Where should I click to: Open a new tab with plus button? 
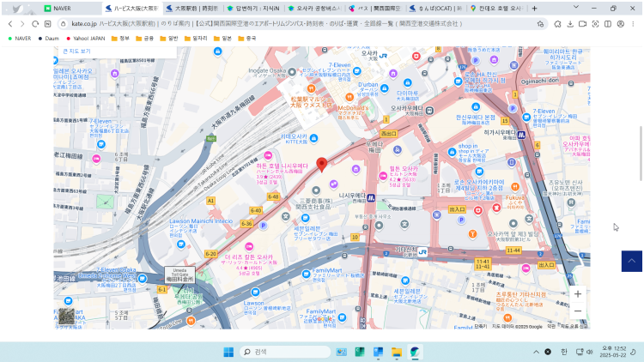[x=534, y=9]
